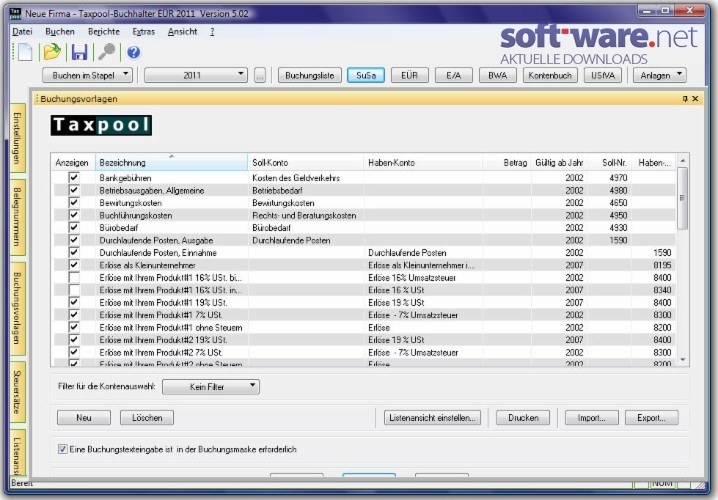Toggle Anzeigen for Erlöse als Kleinunternehmer

pos(74,265)
